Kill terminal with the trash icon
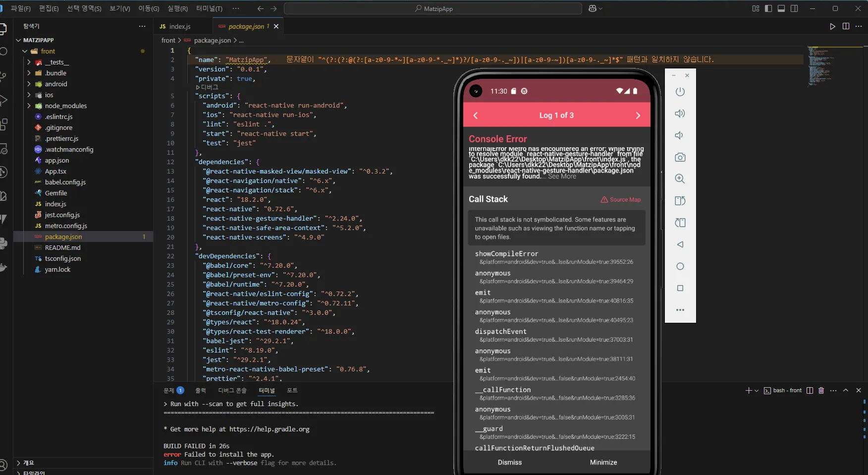 (x=821, y=390)
